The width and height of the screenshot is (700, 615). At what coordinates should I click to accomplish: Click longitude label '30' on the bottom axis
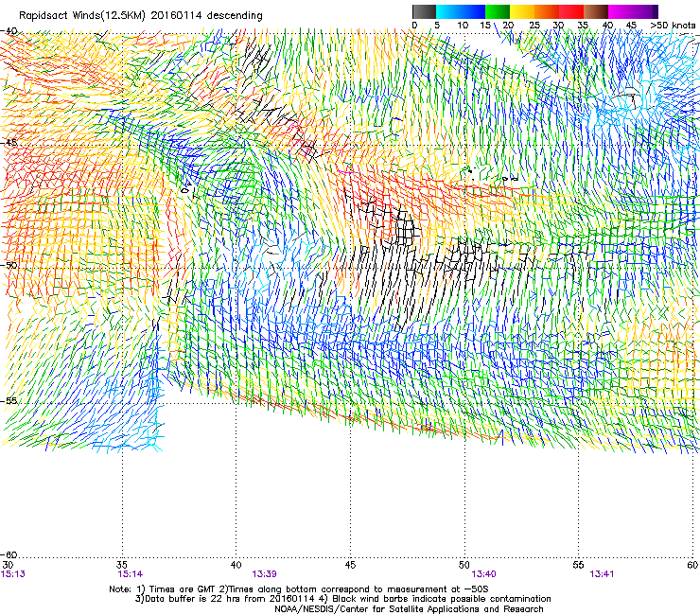pyautogui.click(x=8, y=565)
